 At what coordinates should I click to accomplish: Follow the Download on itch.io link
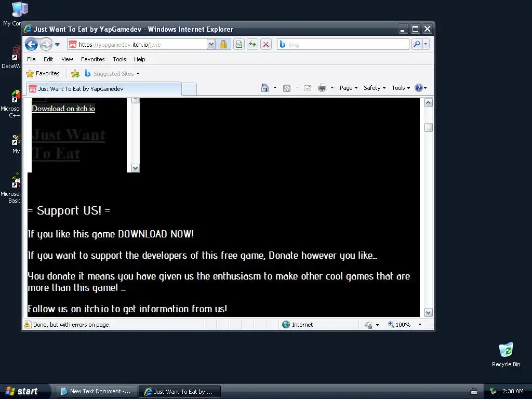(63, 109)
